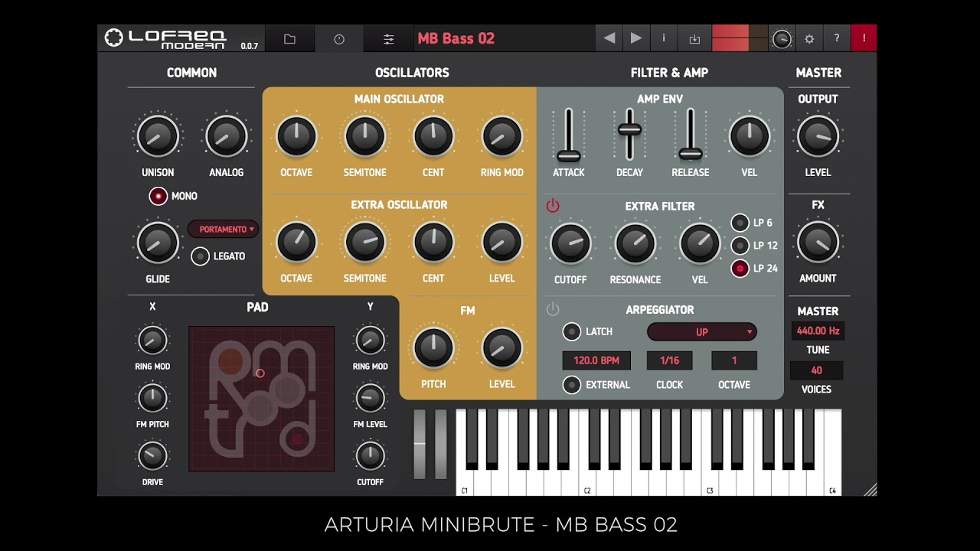This screenshot has height=551, width=980.
Task: Toggle EXTERNAL clock button
Action: point(572,385)
